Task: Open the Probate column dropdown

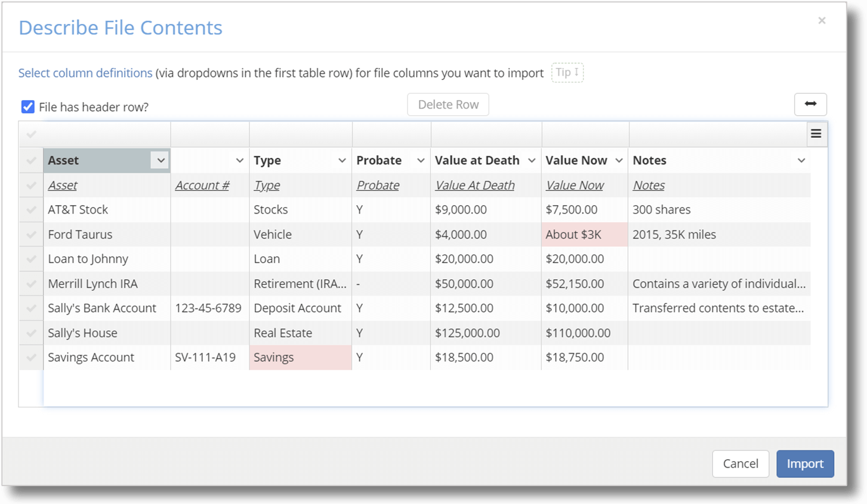Action: tap(420, 160)
